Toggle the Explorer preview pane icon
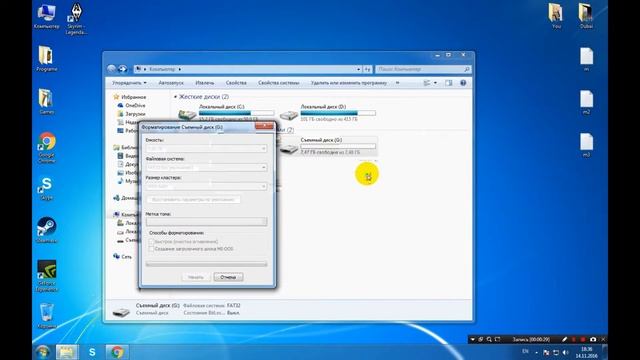This screenshot has width=640, height=360. (x=449, y=83)
